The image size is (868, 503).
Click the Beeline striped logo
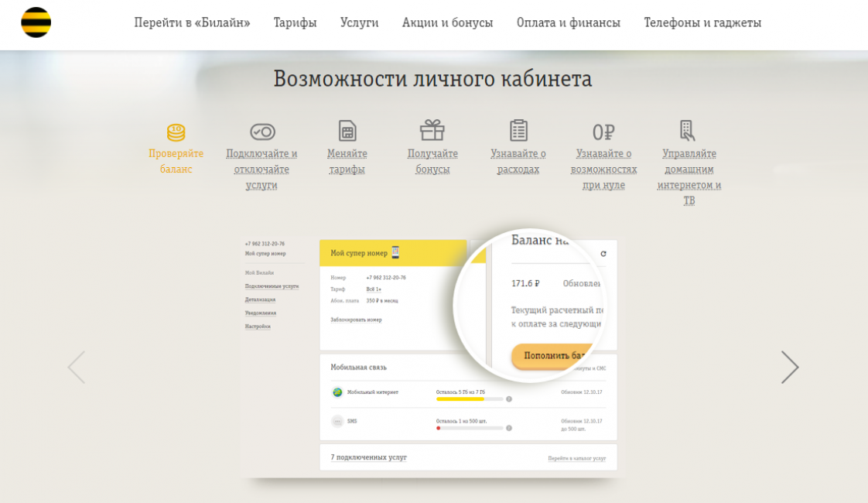[x=36, y=22]
